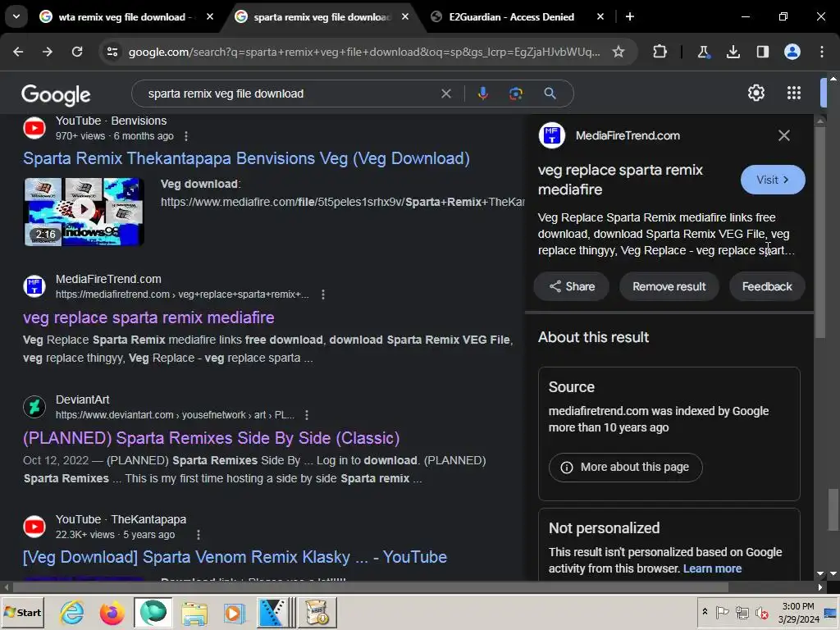Show hidden system tray icons
840x630 pixels.
pos(705,612)
